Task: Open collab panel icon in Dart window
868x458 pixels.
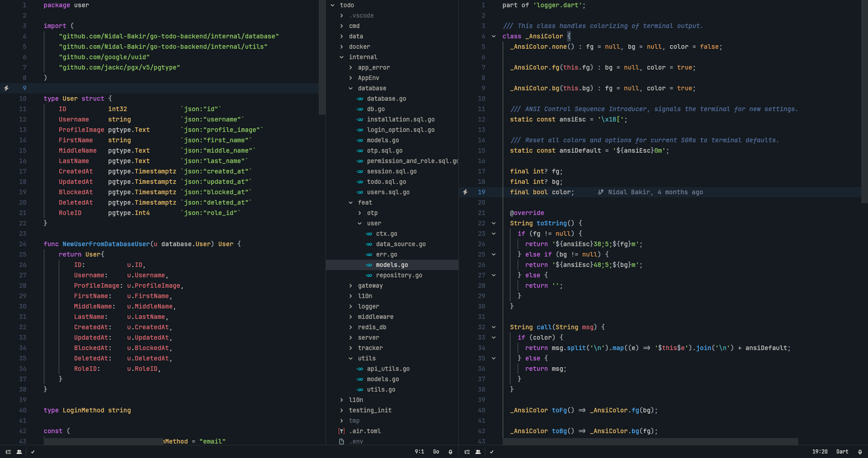Action: click(x=478, y=452)
